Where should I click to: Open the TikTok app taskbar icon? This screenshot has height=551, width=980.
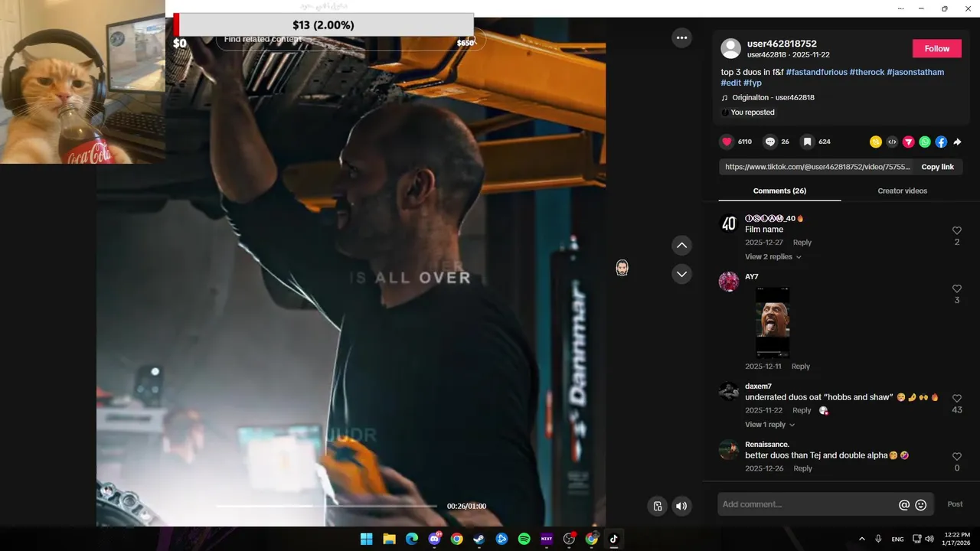[613, 539]
